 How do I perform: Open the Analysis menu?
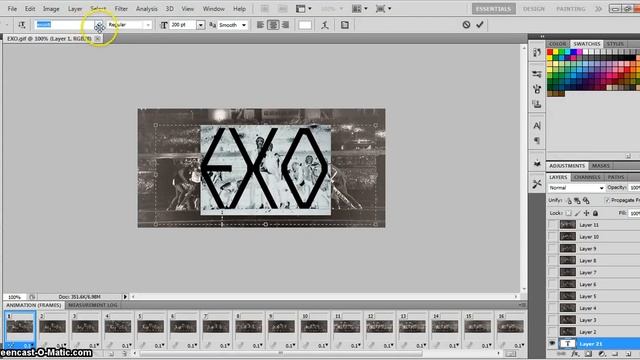tap(147, 9)
